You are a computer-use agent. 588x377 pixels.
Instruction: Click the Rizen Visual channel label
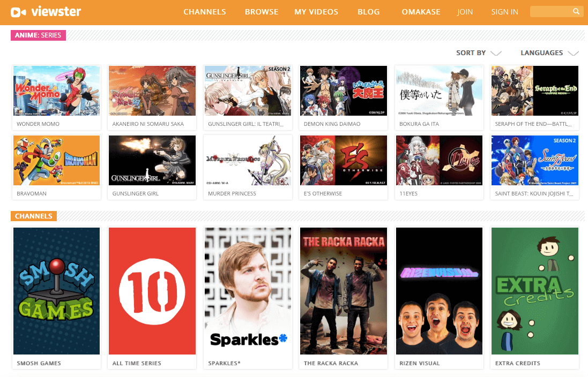419,363
